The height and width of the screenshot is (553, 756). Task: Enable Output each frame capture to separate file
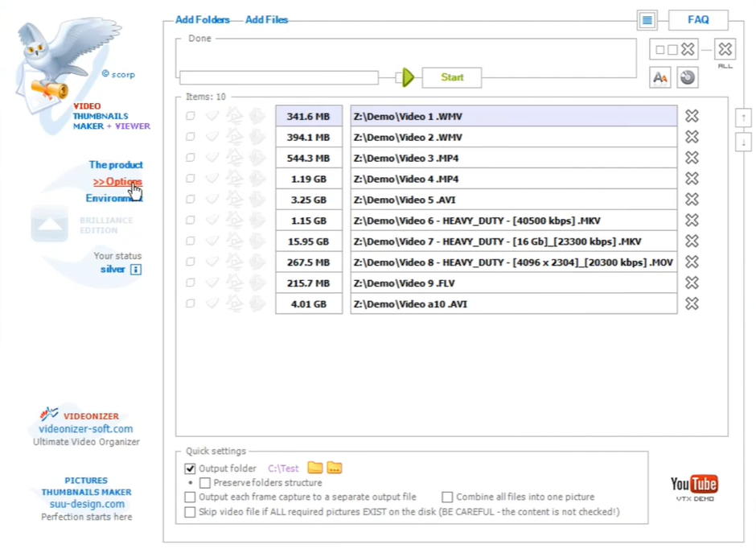(x=190, y=497)
